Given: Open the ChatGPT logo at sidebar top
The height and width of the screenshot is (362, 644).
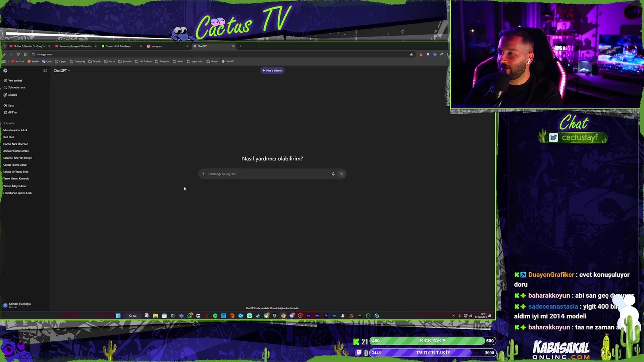Looking at the screenshot, I should [x=5, y=71].
